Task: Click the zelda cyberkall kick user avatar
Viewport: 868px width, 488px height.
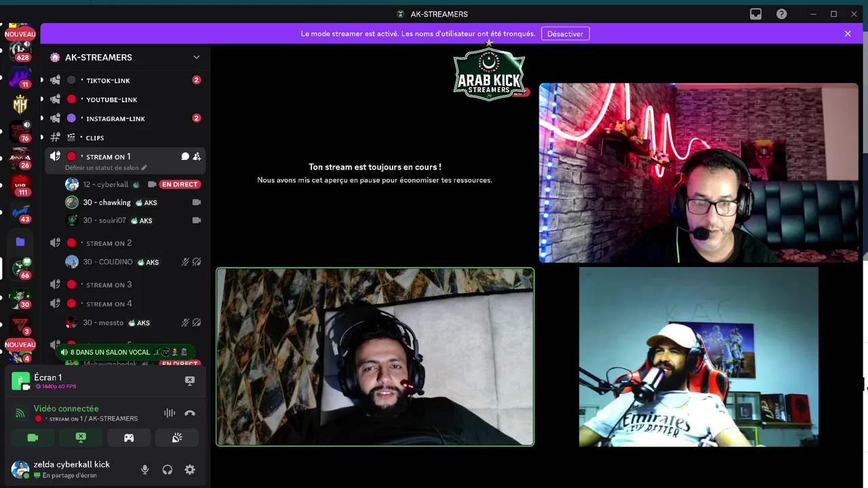Action: [20, 469]
